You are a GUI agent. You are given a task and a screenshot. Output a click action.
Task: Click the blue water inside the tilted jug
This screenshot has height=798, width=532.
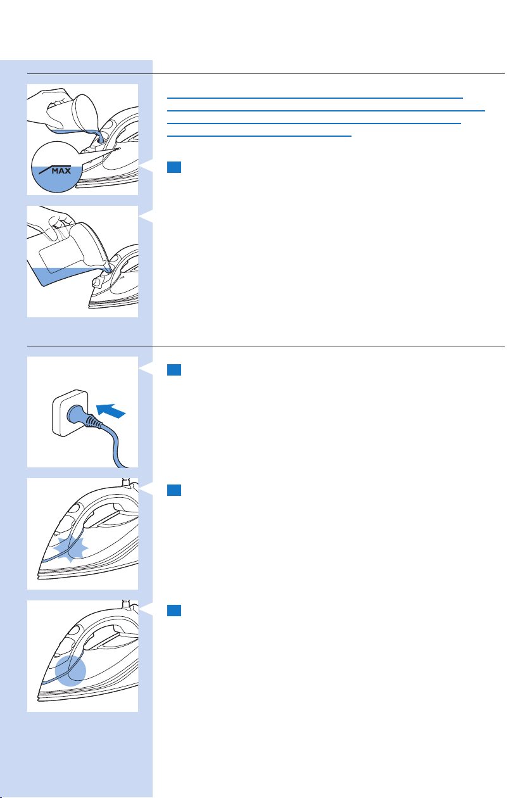(63, 274)
